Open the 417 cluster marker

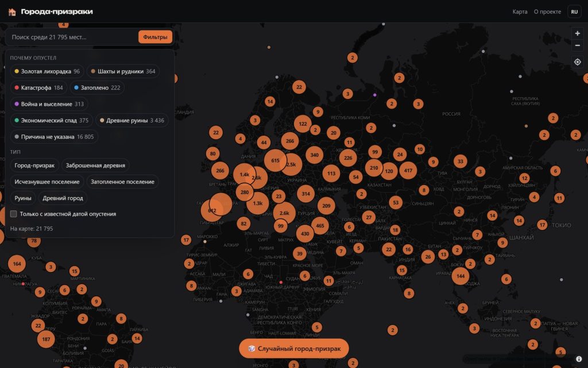click(408, 170)
